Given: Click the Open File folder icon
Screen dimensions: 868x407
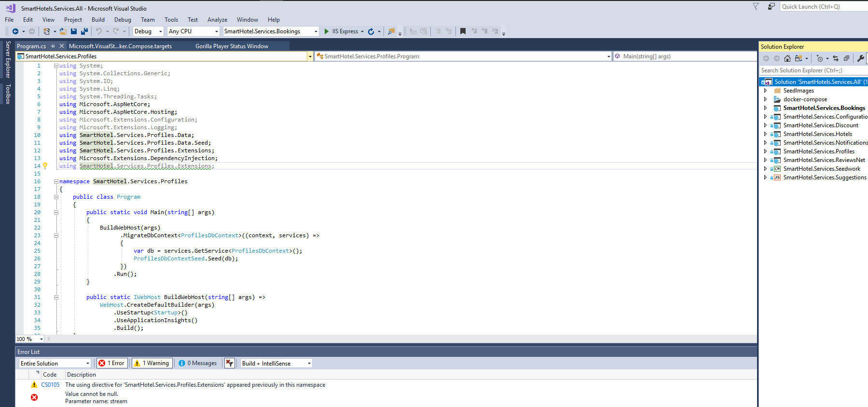Looking at the screenshot, I should pyautogui.click(x=63, y=31).
